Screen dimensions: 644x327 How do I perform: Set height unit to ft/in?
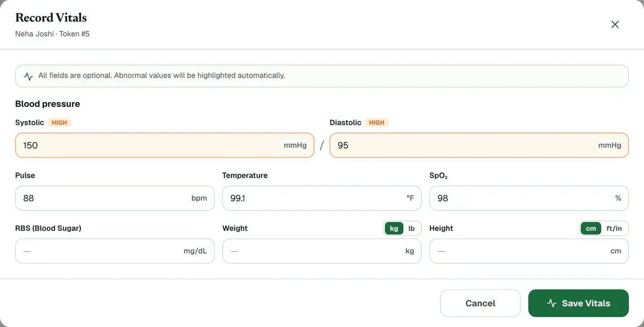coord(614,228)
